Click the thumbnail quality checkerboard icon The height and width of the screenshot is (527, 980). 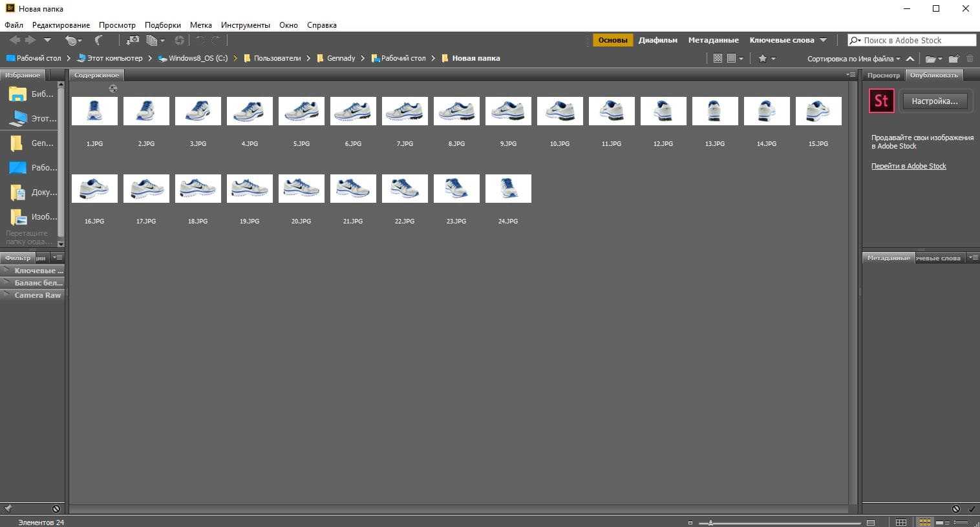point(718,59)
